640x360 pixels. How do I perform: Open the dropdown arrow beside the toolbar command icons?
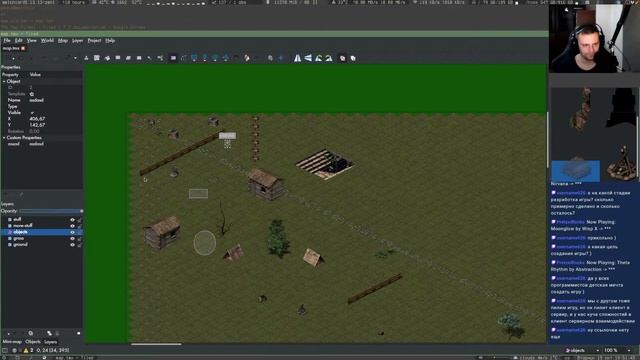coord(75,58)
